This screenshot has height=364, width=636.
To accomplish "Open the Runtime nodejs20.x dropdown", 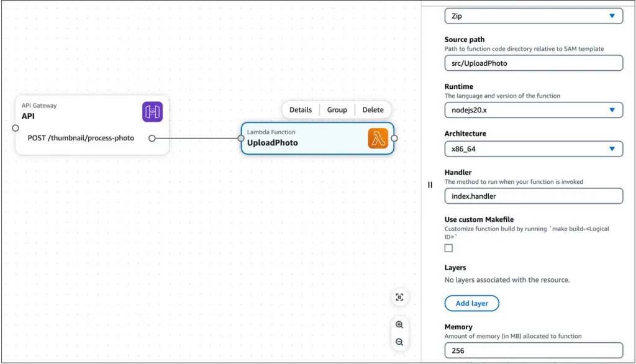I will [534, 110].
